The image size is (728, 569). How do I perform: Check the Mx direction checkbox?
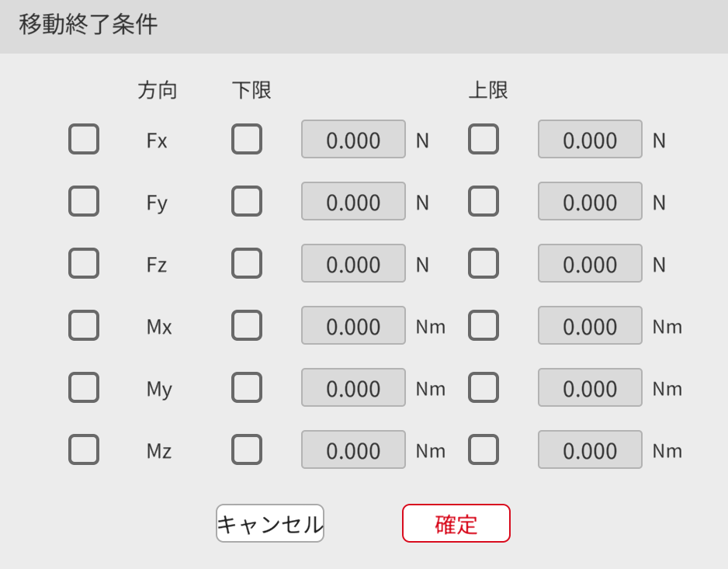pyautogui.click(x=84, y=326)
